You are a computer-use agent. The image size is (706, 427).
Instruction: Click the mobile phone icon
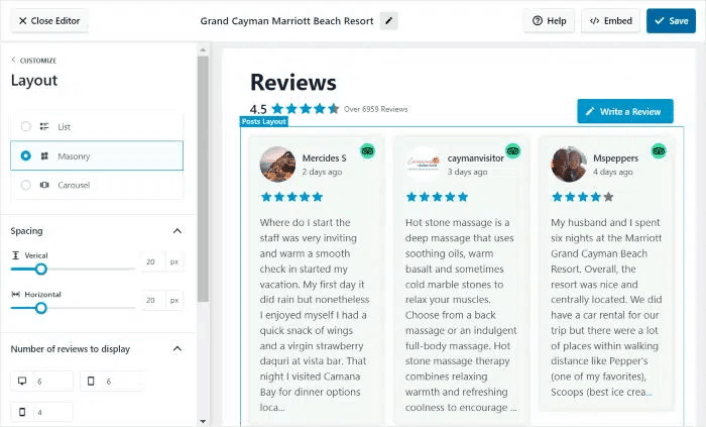click(x=22, y=412)
